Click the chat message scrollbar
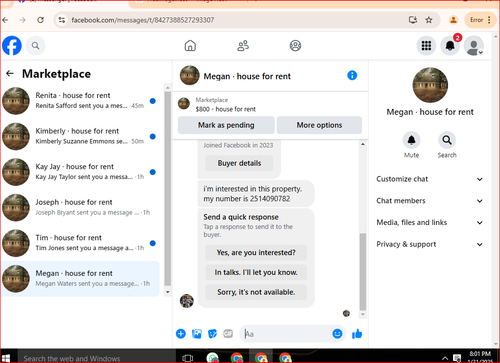This screenshot has height=363, width=500. (x=363, y=272)
